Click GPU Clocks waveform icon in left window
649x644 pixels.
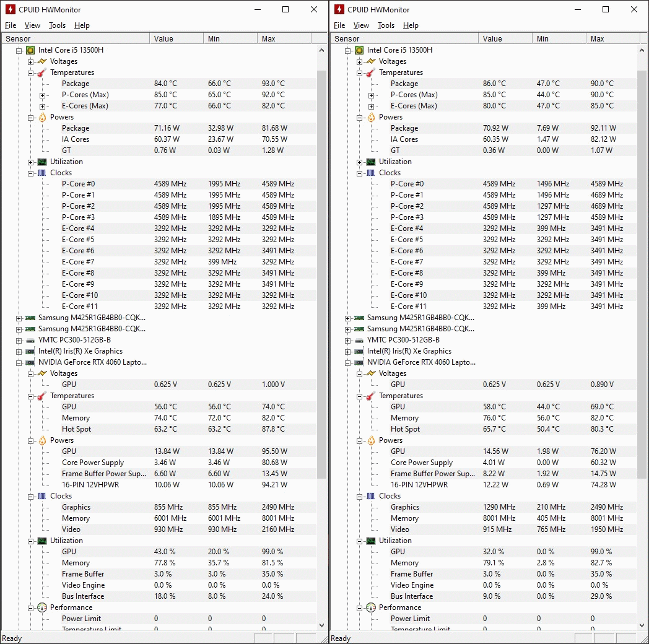[42, 496]
